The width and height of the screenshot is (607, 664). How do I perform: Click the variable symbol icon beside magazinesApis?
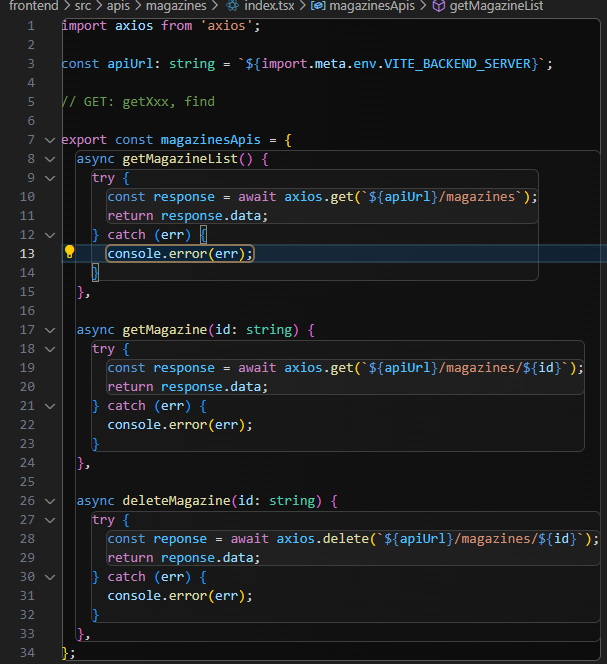click(x=318, y=6)
